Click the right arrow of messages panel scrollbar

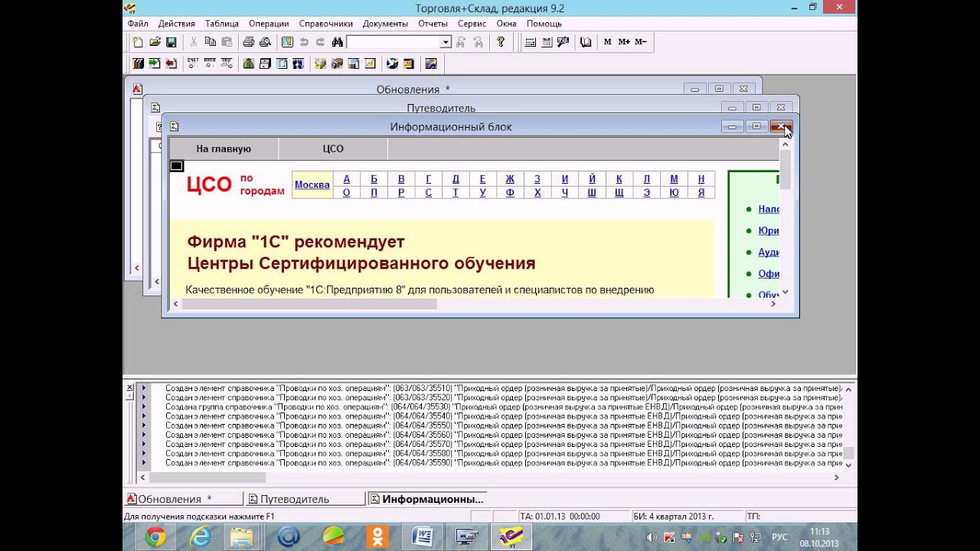point(836,477)
